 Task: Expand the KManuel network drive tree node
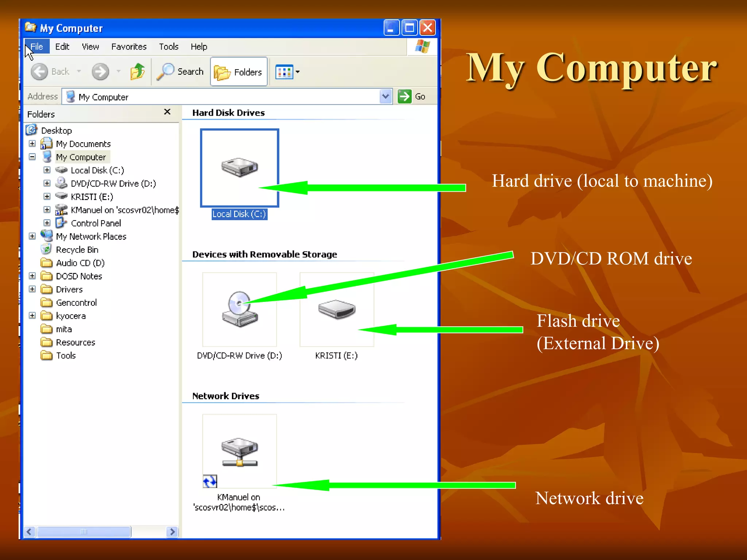47,210
